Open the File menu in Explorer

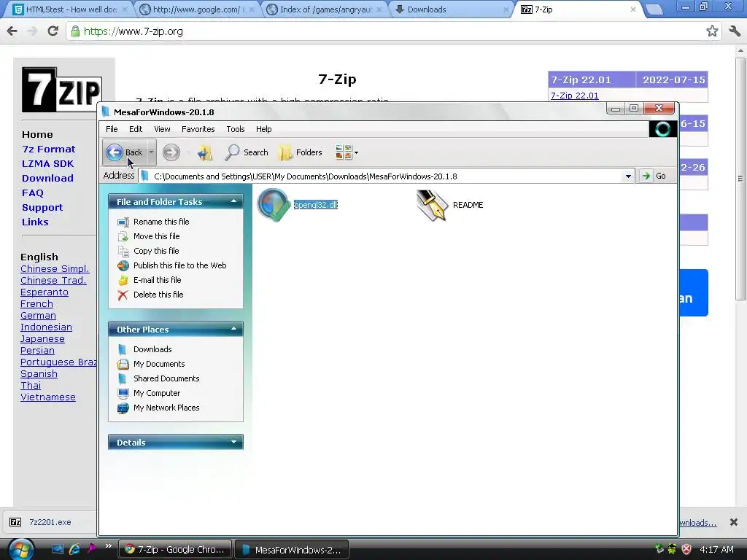(x=112, y=129)
